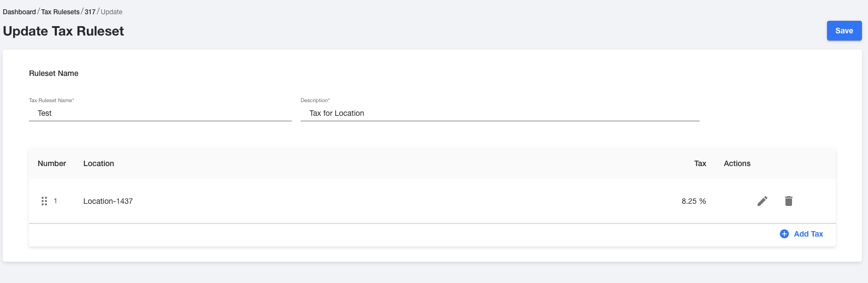Open Tax Rulesets breadcrumb link
Viewport: 868px width, 283px height.
click(60, 11)
